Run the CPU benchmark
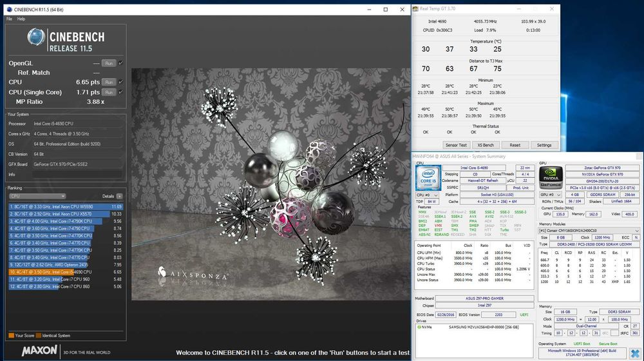This screenshot has width=644, height=361. coord(109,83)
